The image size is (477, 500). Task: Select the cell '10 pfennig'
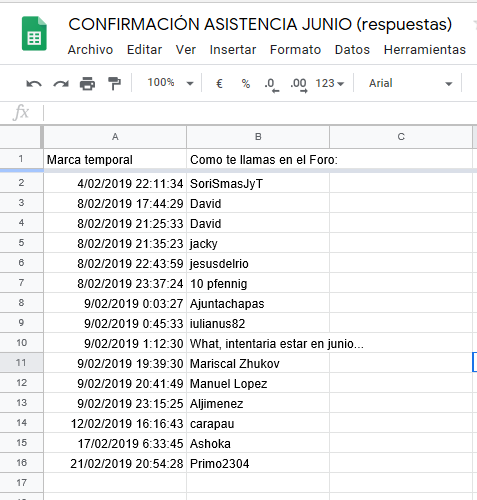[258, 283]
